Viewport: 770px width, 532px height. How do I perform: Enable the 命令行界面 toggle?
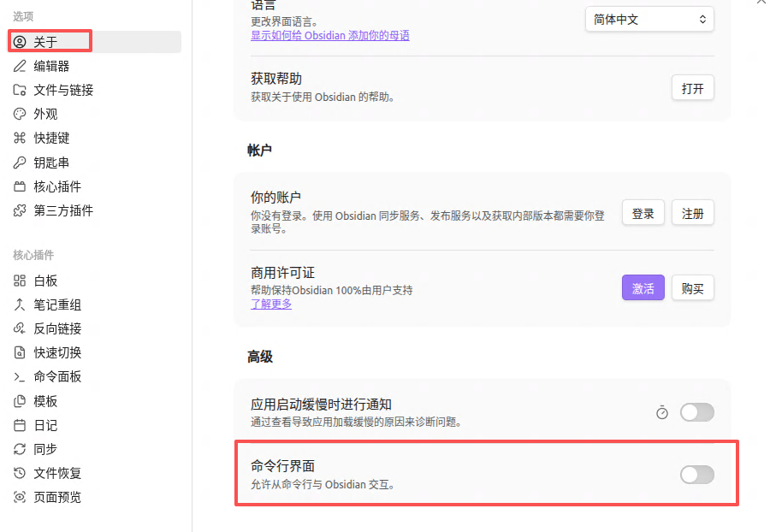(696, 475)
